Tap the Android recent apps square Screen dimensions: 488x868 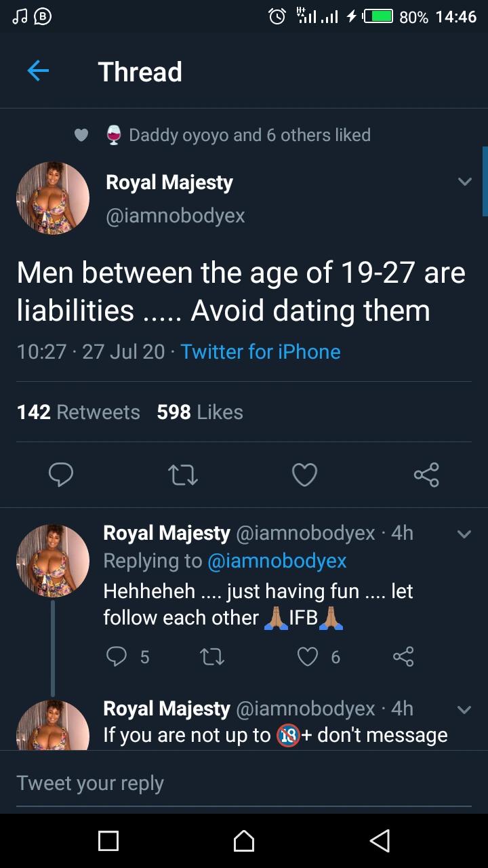pyautogui.click(x=108, y=841)
